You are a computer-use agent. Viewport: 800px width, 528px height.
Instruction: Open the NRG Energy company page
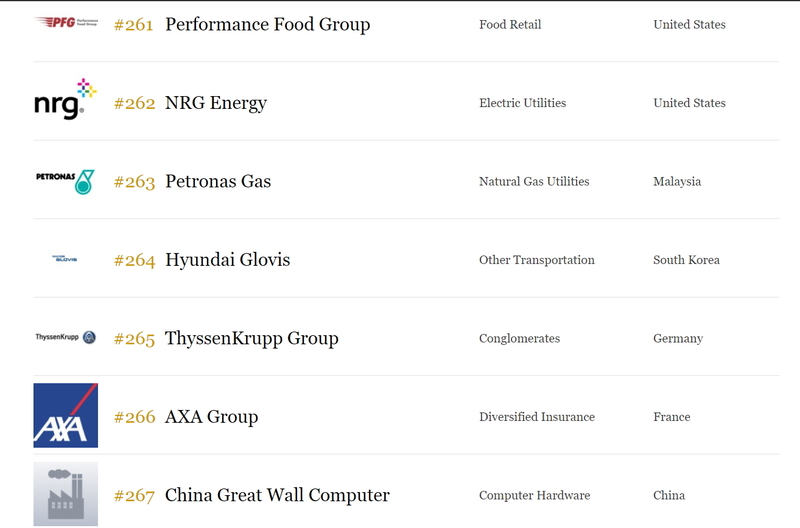[216, 103]
